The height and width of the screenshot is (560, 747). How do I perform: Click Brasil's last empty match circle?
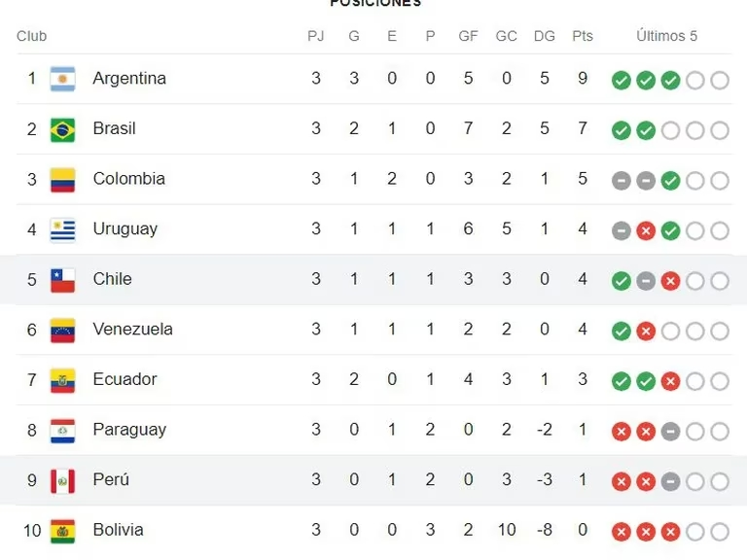(719, 130)
